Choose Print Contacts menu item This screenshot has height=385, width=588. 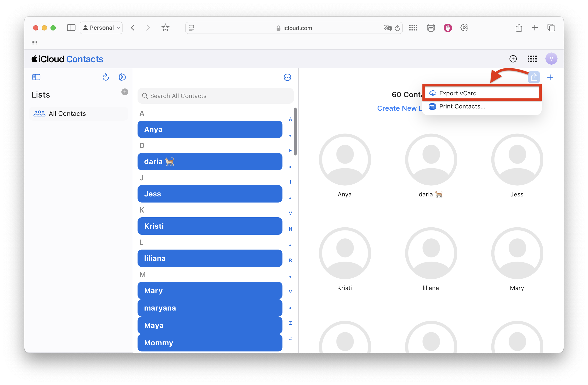482,106
